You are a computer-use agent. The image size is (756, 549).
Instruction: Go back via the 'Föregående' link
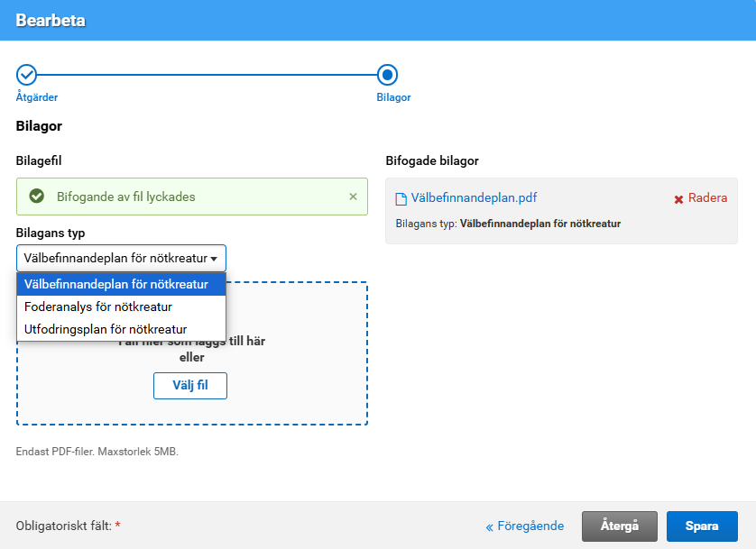[525, 526]
